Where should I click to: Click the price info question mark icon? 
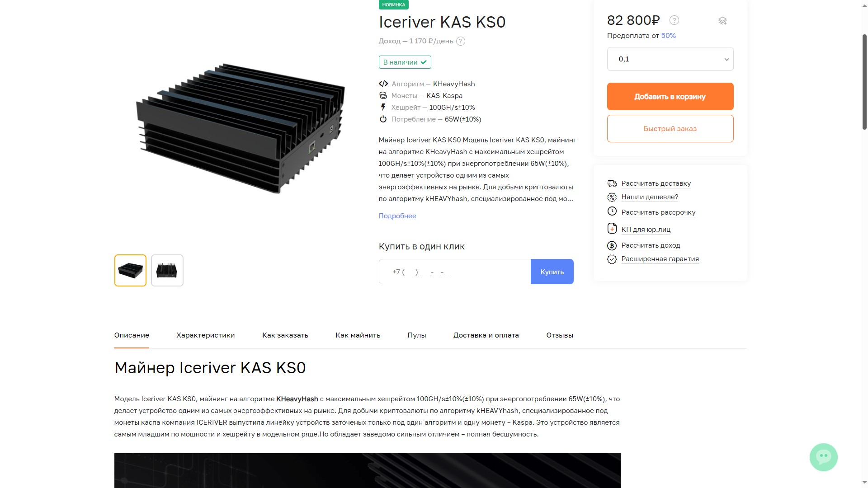[x=674, y=20]
